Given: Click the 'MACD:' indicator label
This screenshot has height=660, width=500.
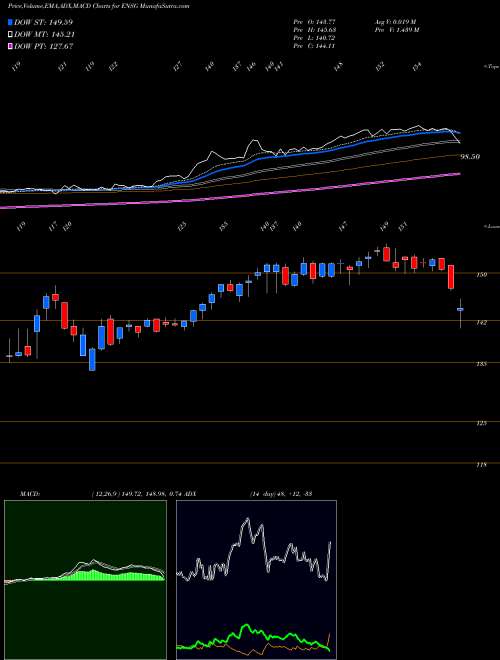Looking at the screenshot, I should pos(29,493).
